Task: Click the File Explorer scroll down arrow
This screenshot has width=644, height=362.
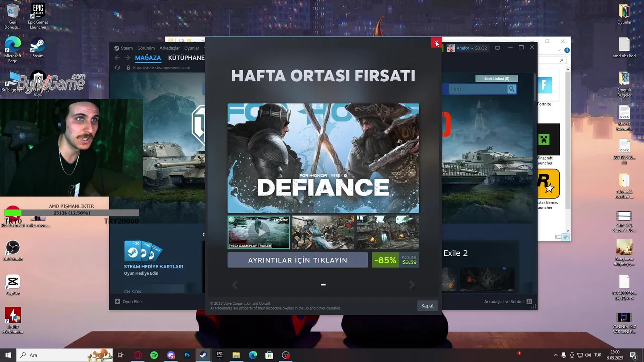Action: tap(568, 231)
